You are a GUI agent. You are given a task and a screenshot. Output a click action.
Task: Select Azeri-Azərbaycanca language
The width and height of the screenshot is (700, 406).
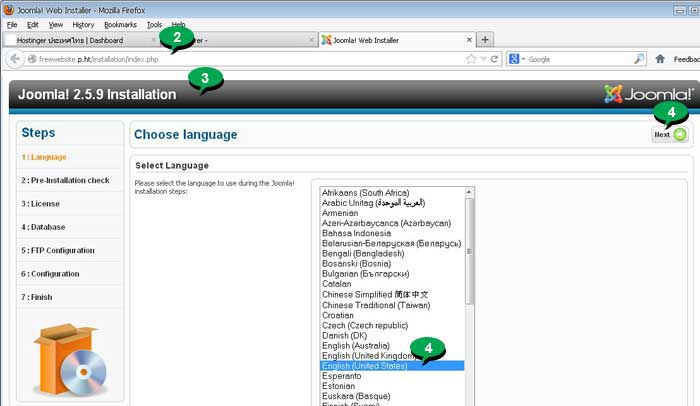click(x=392, y=223)
